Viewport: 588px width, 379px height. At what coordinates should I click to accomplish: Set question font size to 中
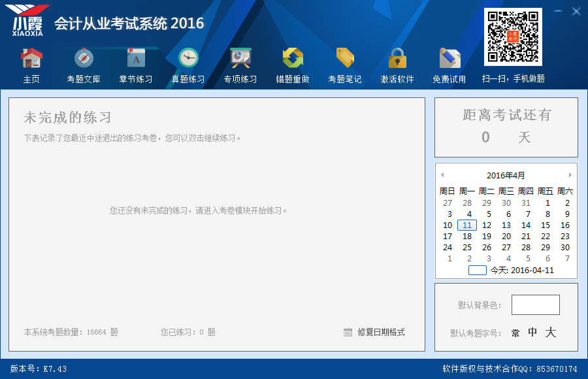[532, 332]
